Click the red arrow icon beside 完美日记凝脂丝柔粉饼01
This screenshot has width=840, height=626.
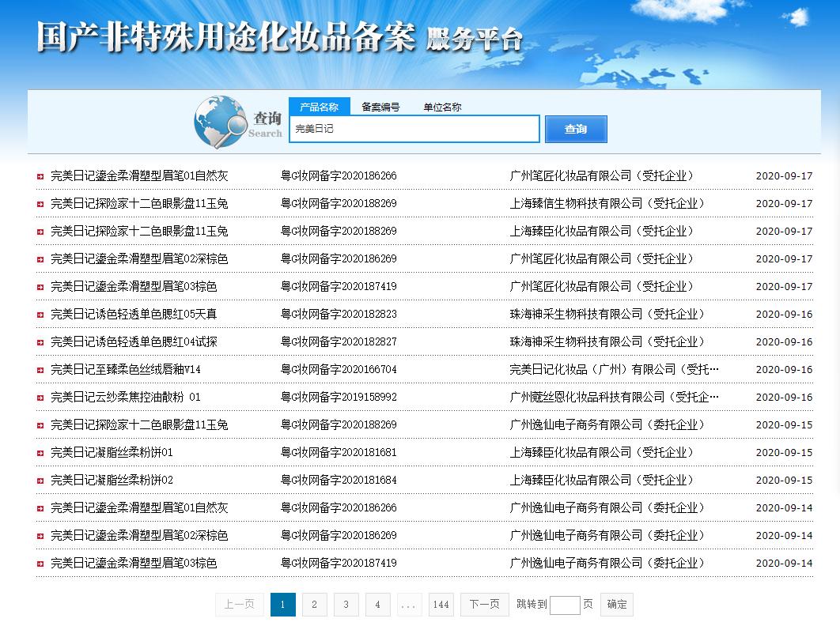(40, 452)
